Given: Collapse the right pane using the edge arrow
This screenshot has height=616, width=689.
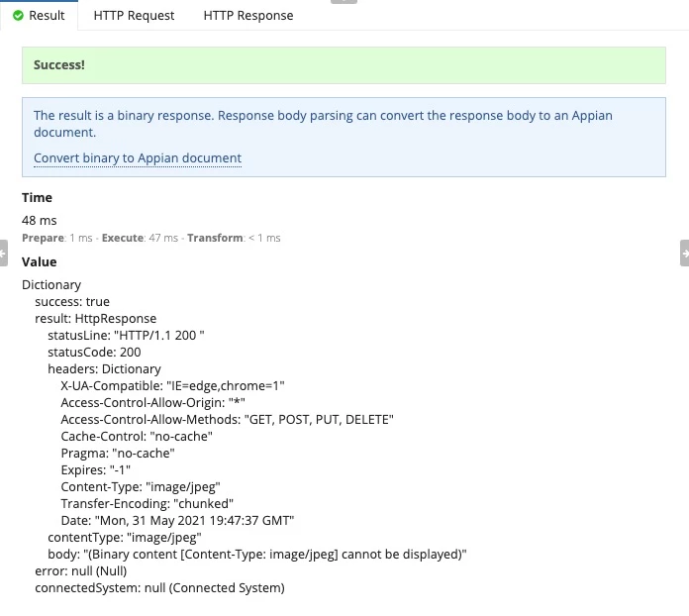Looking at the screenshot, I should (685, 253).
